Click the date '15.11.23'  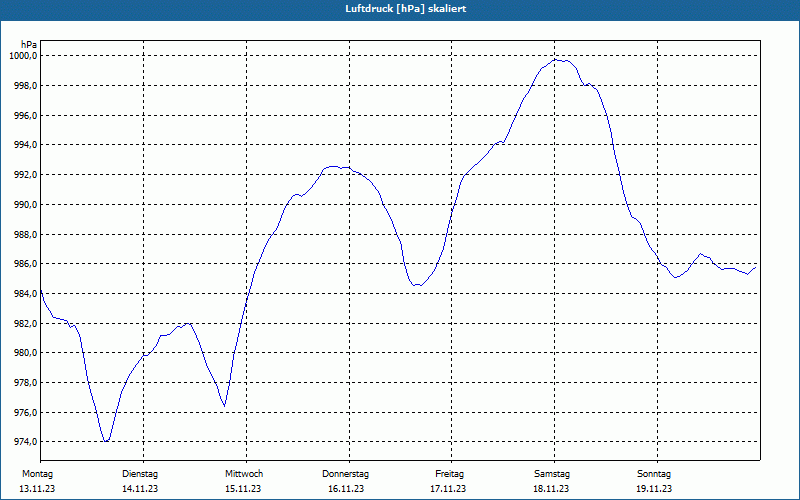click(x=243, y=489)
